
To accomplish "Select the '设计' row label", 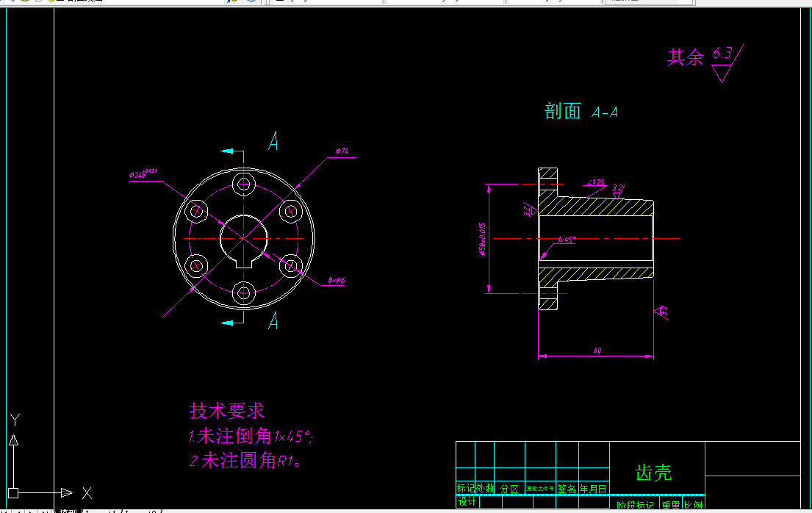I will (x=467, y=501).
